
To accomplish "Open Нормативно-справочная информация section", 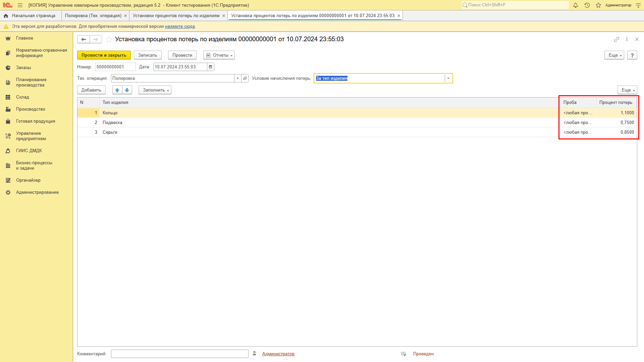I will point(36,53).
